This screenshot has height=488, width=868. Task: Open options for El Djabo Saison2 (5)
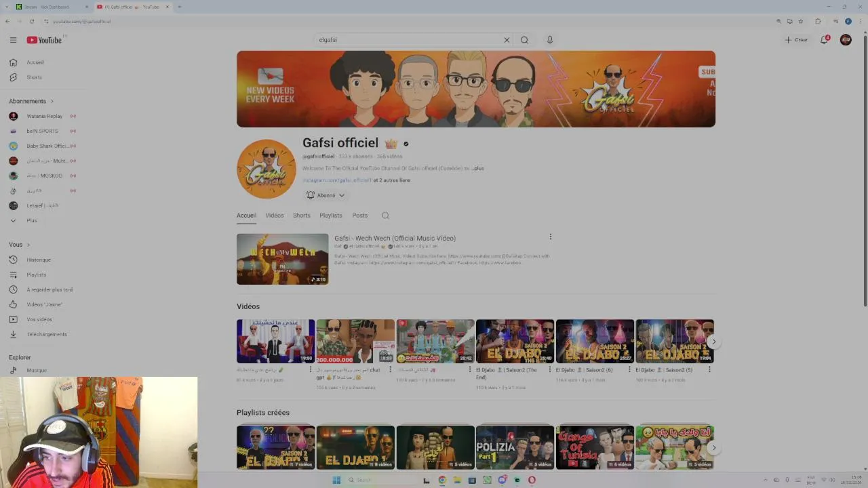pos(710,369)
